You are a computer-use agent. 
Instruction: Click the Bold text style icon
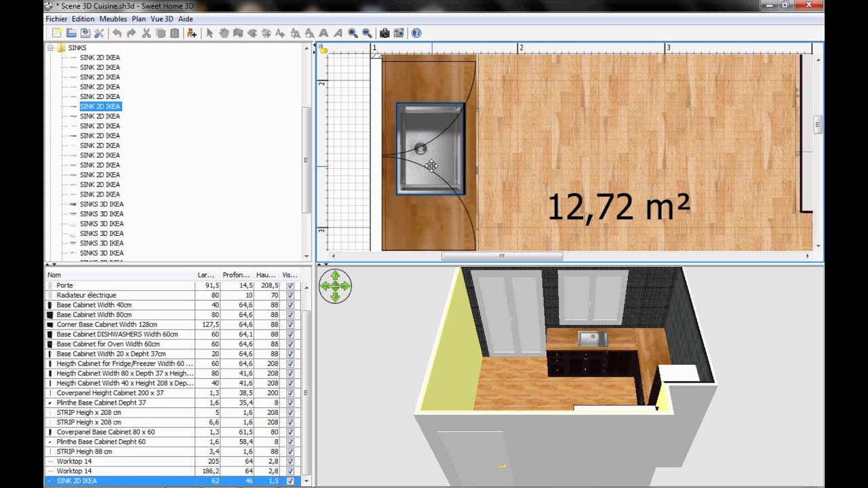(x=323, y=33)
